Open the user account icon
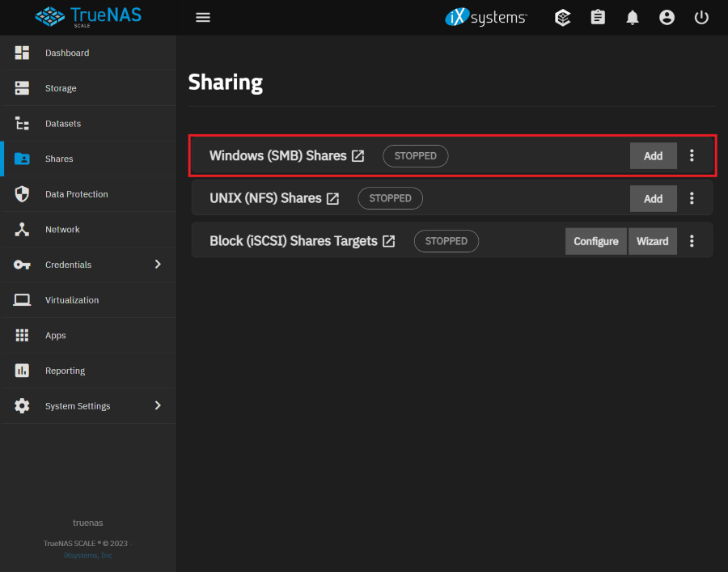Image resolution: width=728 pixels, height=572 pixels. (x=667, y=17)
